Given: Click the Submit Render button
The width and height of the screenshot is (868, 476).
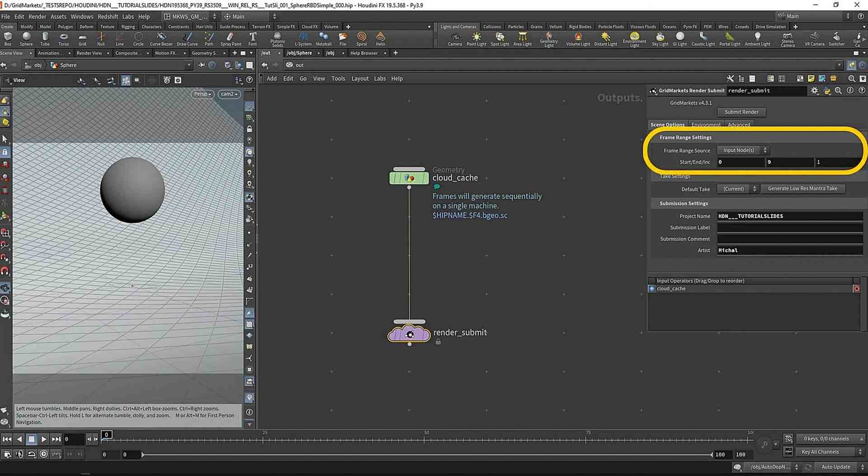Looking at the screenshot, I should [741, 112].
